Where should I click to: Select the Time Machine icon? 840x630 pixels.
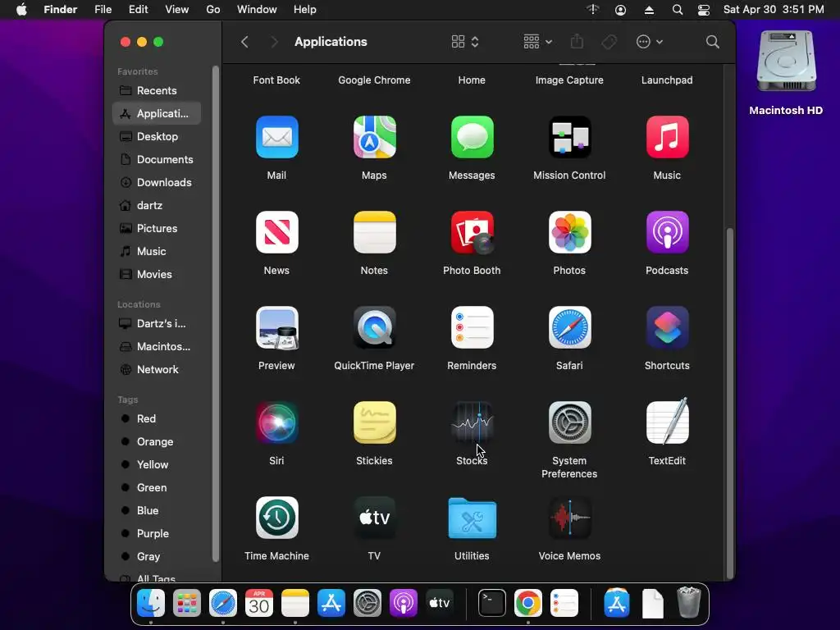277,518
